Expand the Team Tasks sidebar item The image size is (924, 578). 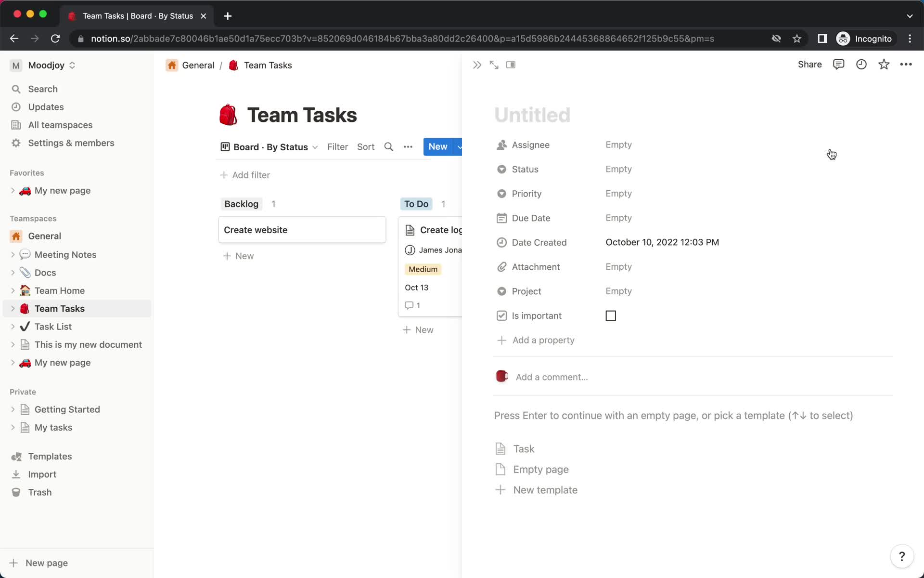13,308
